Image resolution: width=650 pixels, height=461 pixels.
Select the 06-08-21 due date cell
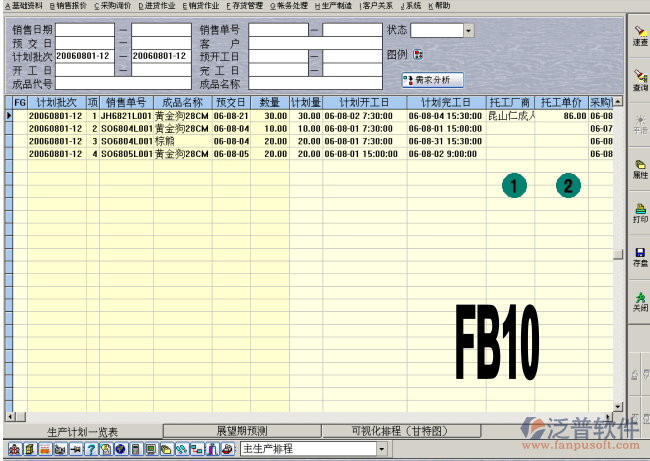click(231, 116)
